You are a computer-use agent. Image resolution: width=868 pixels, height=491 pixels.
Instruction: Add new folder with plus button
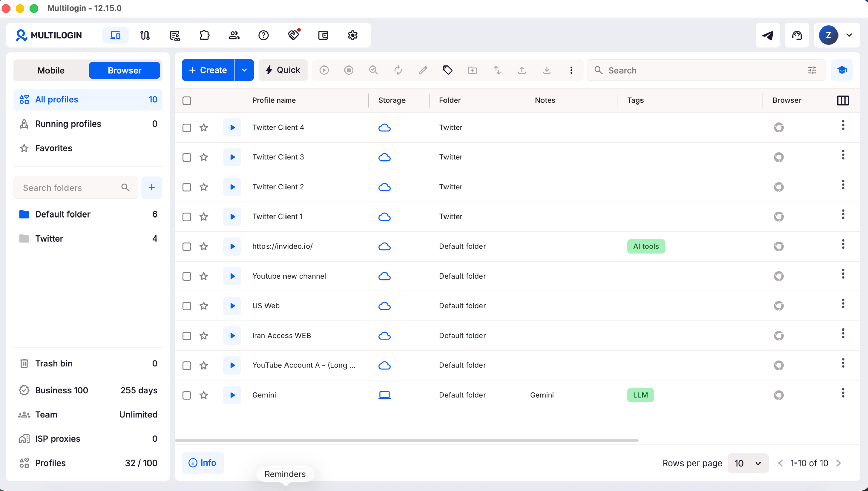tap(152, 188)
